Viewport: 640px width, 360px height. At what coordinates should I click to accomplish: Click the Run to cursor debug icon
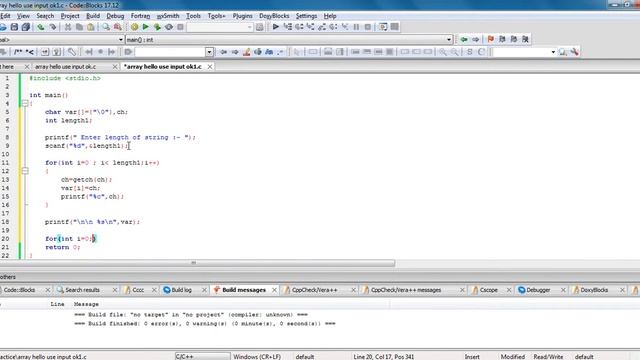coord(287,27)
